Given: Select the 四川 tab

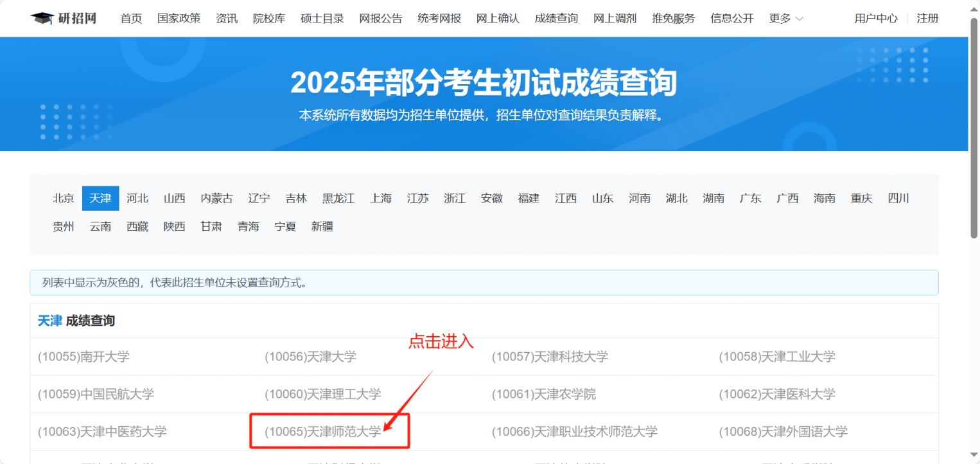Looking at the screenshot, I should click(898, 199).
